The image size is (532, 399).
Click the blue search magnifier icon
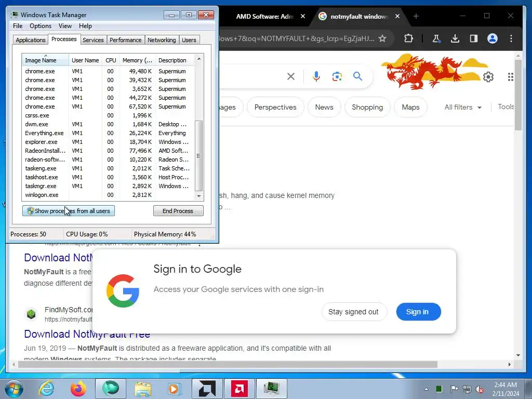[x=357, y=76]
